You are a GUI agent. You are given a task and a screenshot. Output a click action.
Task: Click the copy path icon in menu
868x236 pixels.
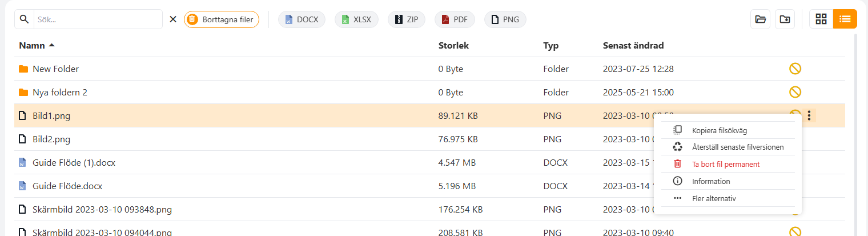pos(678,130)
